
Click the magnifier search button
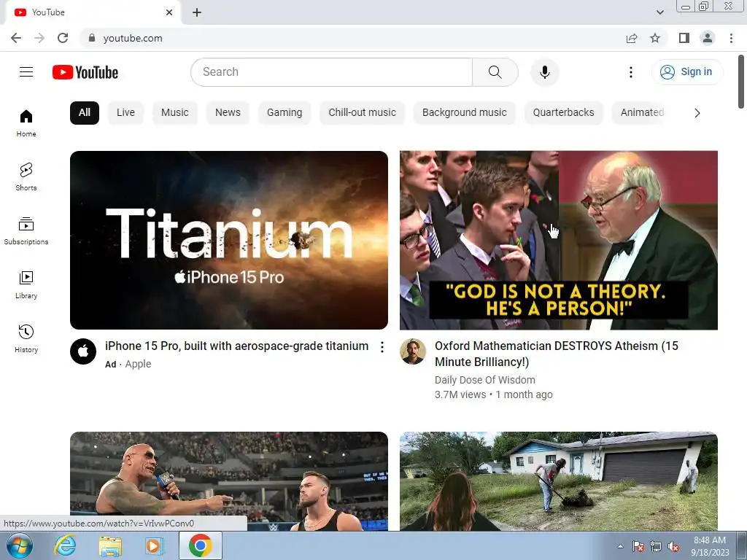click(495, 72)
